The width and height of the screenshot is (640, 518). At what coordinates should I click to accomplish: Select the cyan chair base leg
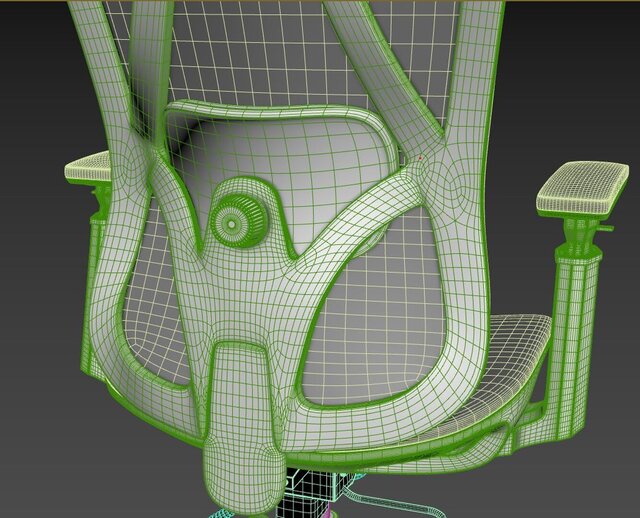[394, 503]
